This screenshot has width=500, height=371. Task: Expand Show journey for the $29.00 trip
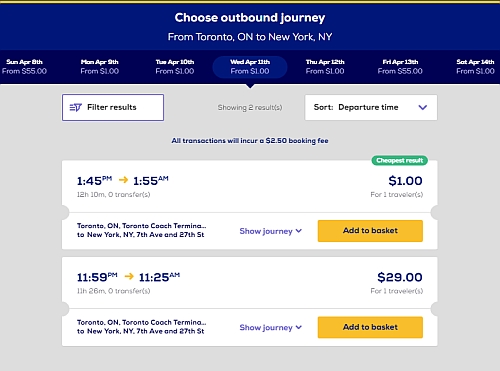point(271,327)
